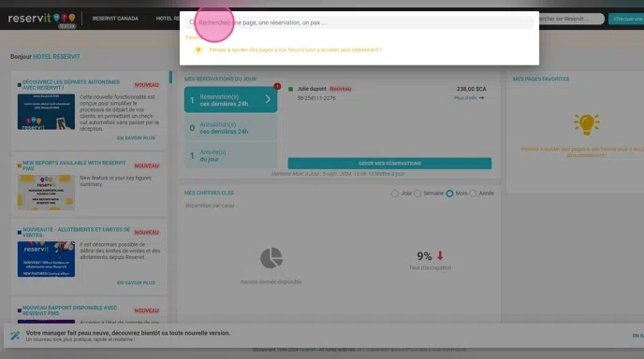Click DÉCOUVREZ LES DÉPARTS AUTONOMES headline

(x=71, y=85)
